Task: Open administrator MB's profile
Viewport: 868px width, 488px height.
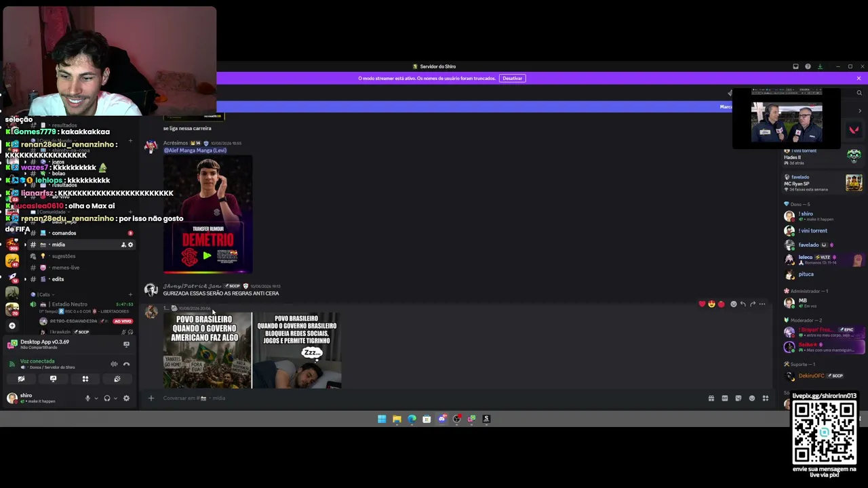Action: click(x=822, y=303)
